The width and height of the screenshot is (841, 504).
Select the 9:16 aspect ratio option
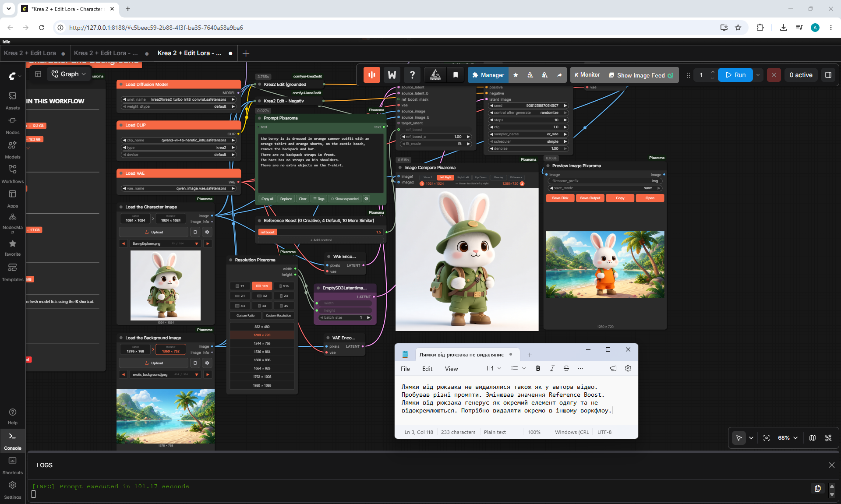coord(284,286)
